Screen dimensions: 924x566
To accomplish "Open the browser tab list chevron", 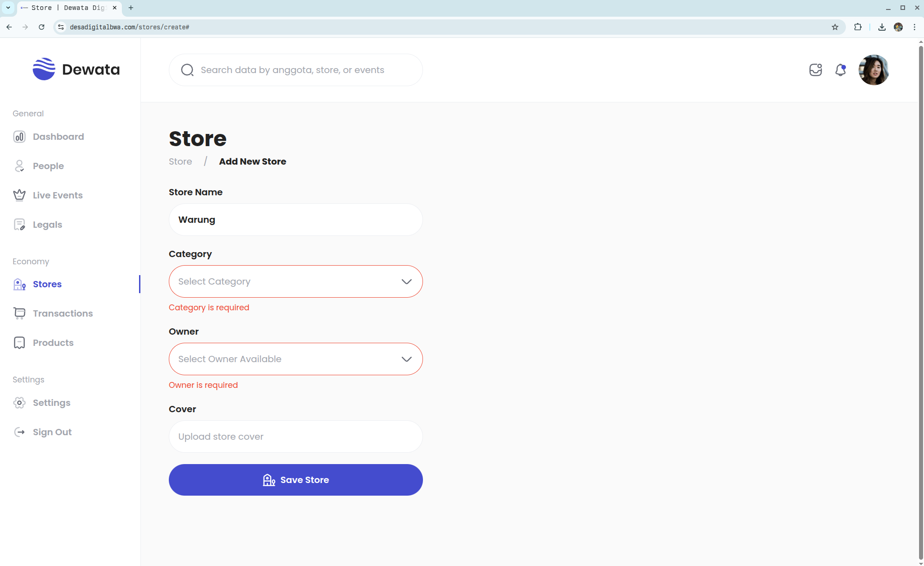I will point(8,8).
